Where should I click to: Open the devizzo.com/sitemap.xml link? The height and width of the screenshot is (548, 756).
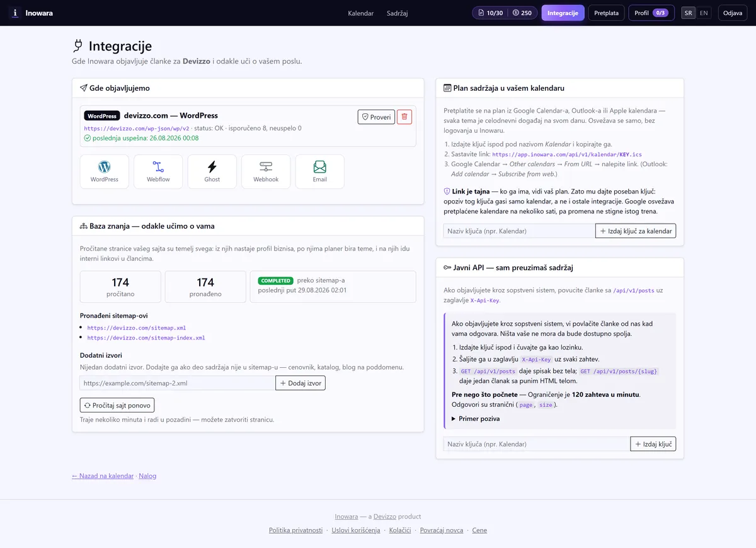pos(137,328)
